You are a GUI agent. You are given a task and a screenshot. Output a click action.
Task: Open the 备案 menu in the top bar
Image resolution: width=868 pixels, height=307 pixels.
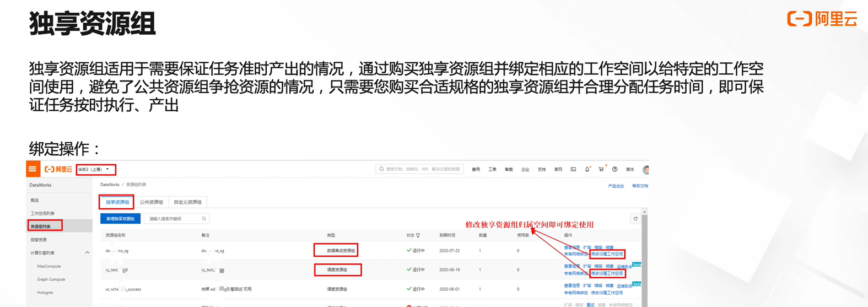pyautogui.click(x=509, y=169)
